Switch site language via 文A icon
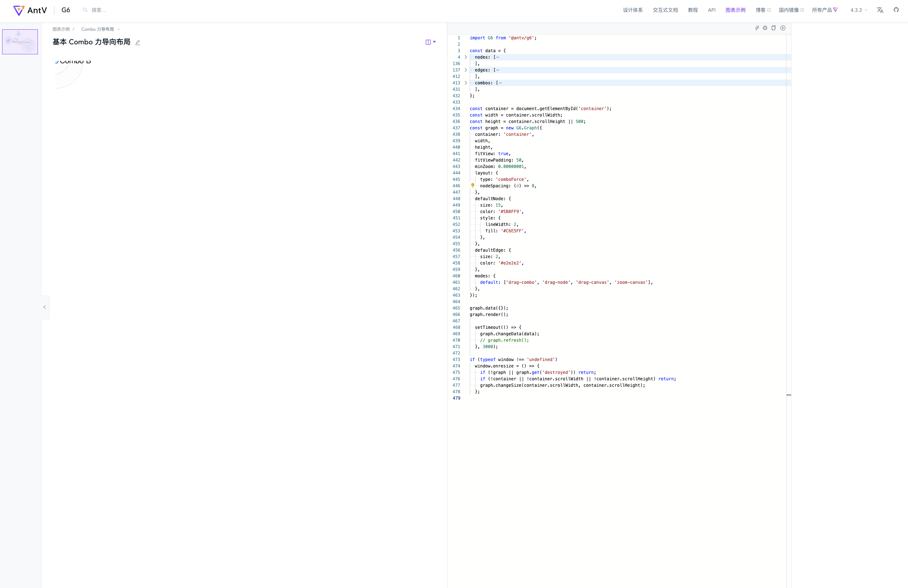Screen dimensions: 908x588 880,10
